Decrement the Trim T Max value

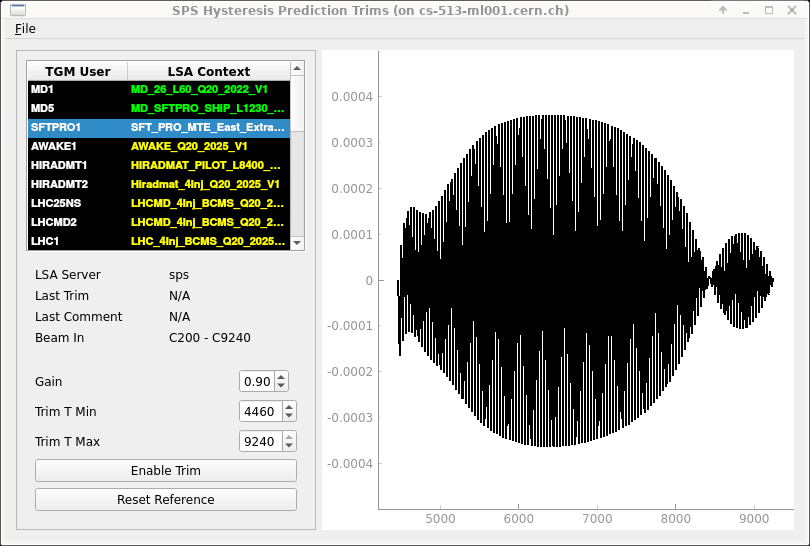click(x=289, y=447)
